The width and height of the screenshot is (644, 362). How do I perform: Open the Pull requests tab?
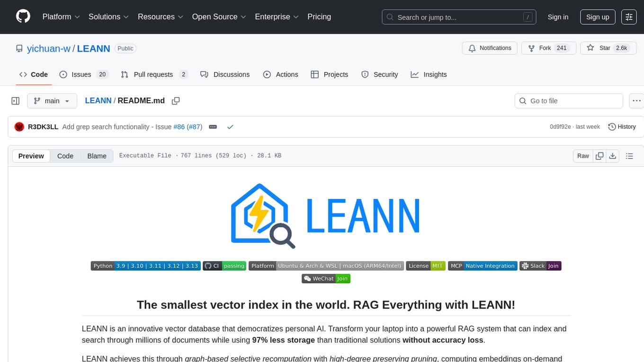(x=154, y=74)
